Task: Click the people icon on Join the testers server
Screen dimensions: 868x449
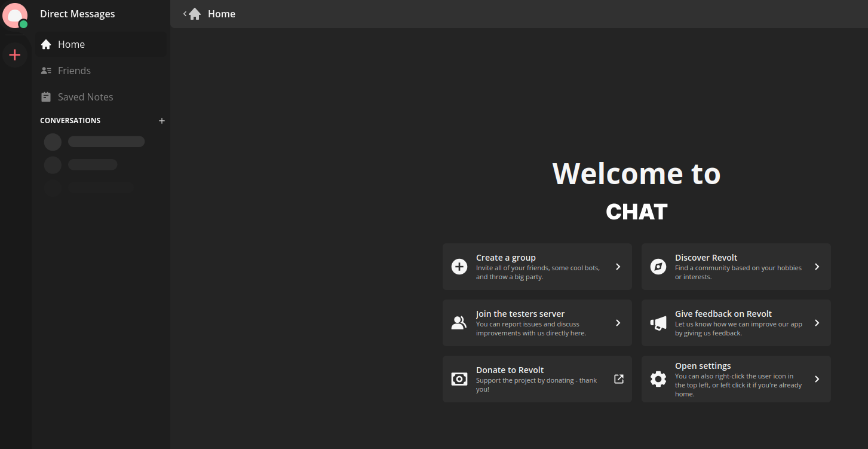Action: tap(459, 323)
